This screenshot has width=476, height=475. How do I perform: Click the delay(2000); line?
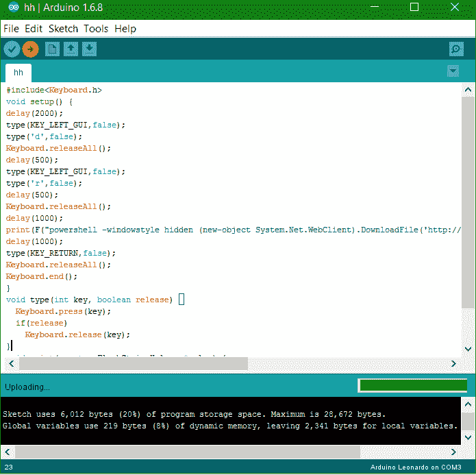(34, 113)
